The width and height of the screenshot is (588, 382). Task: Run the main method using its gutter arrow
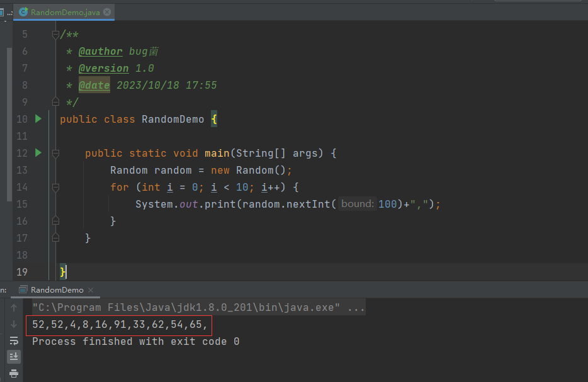[x=38, y=152]
